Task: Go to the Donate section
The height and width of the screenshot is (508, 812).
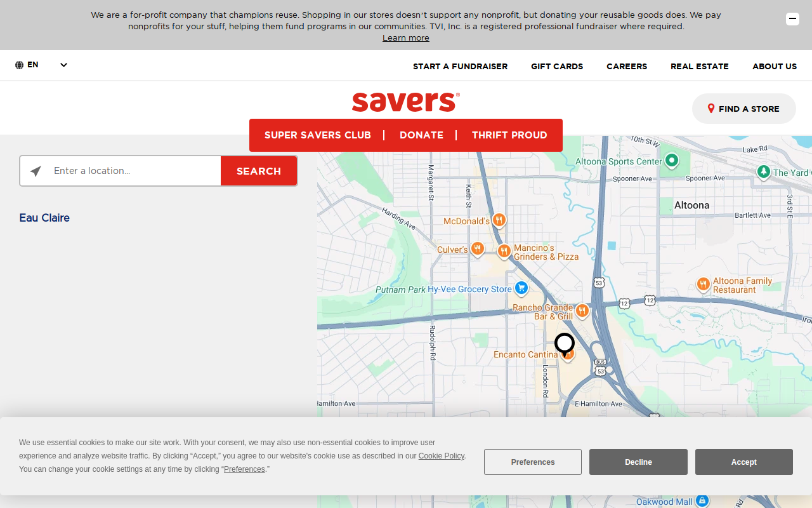Action: (x=421, y=135)
